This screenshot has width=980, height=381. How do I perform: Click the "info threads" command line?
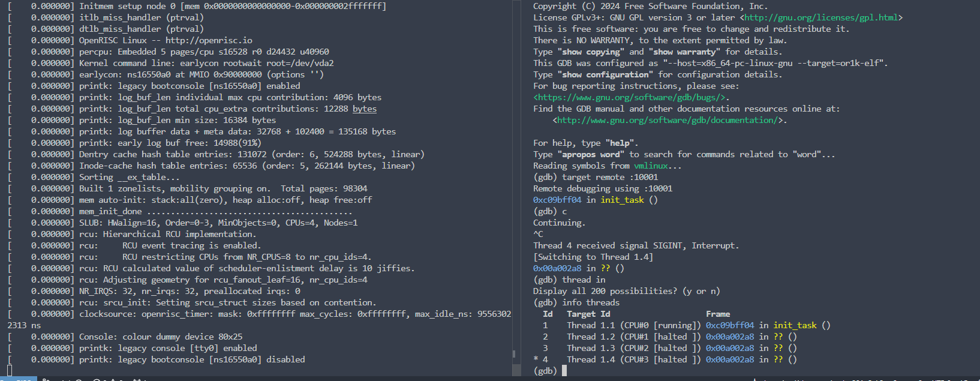576,302
